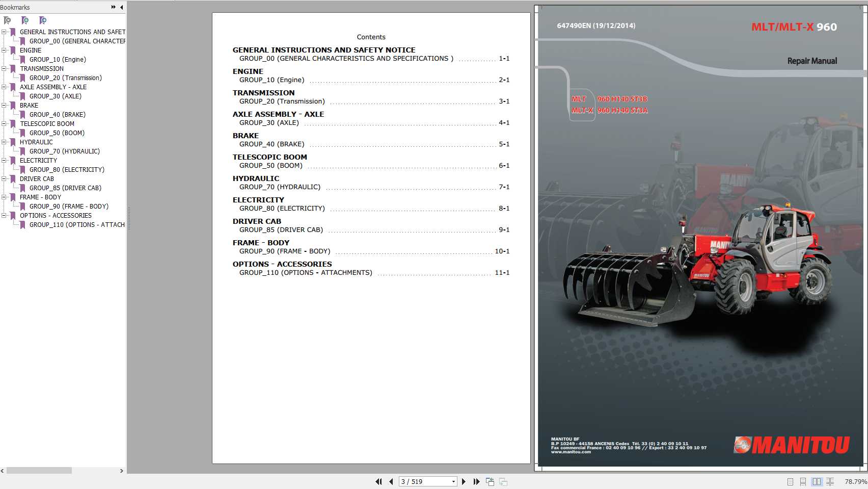Collapse the OPTIONS - ACCESSORIES bookmark node
This screenshot has height=489, width=868.
click(4, 215)
